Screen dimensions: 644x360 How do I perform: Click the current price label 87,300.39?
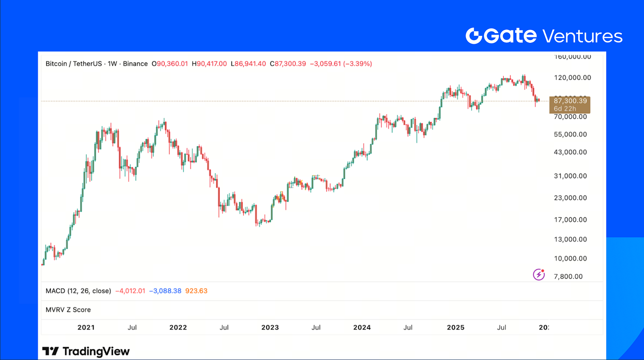(570, 101)
